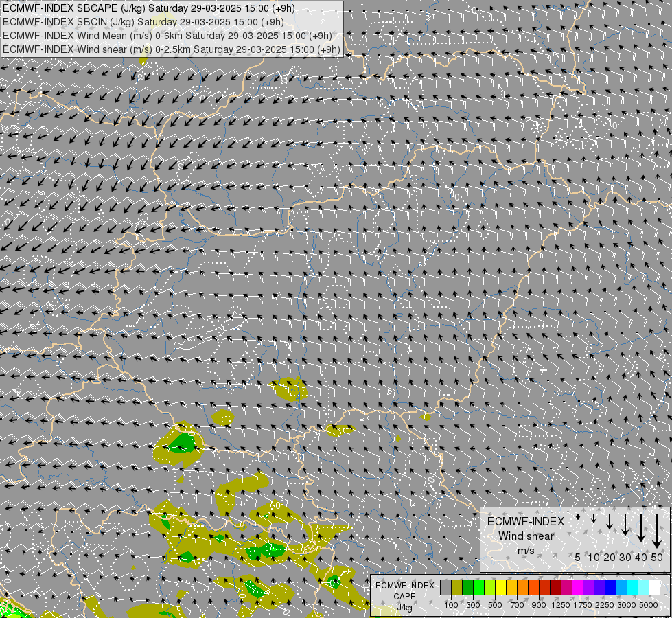Pick the dark red CAPE swatch before 1250
Image resolution: width=672 pixels, height=618 pixels.
556,588
